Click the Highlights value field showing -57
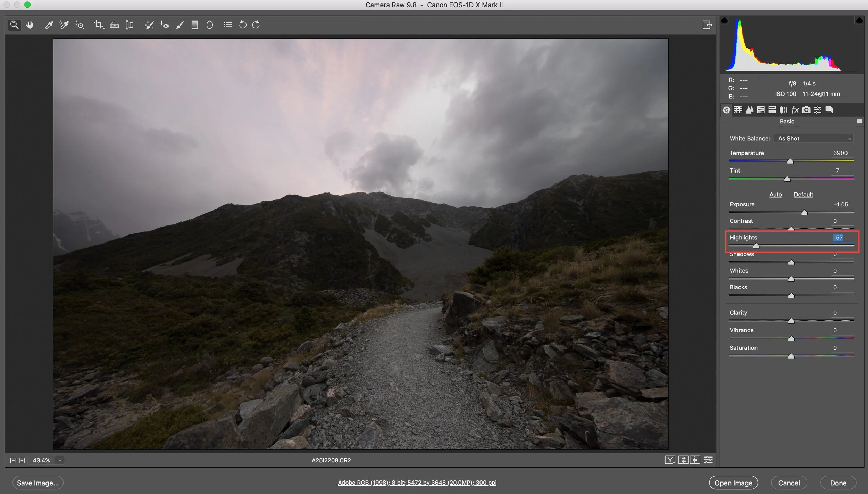The image size is (868, 494). pyautogui.click(x=843, y=238)
